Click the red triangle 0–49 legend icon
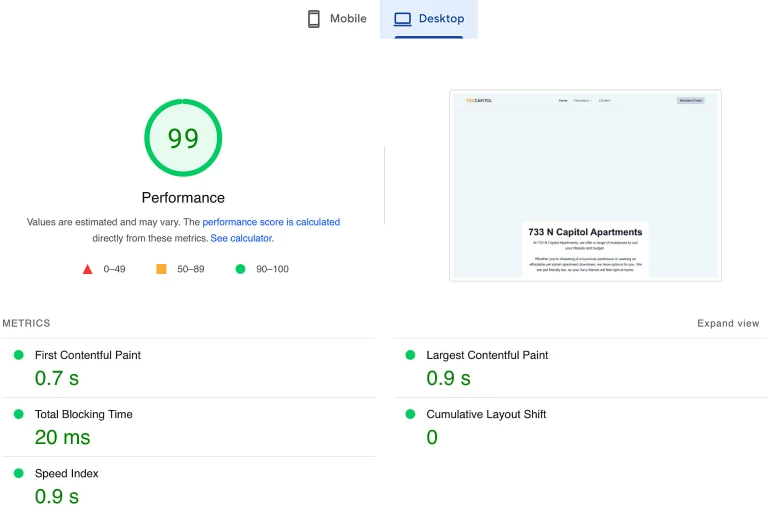 88,269
